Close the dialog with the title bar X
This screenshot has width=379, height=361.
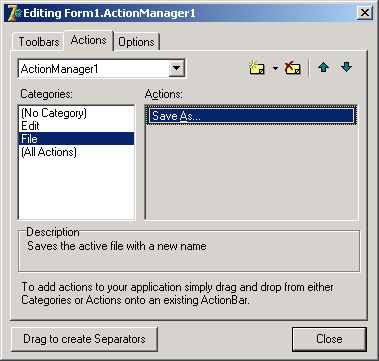pos(365,13)
